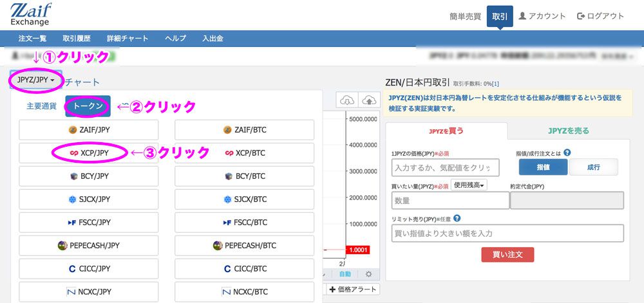Open ヘルプ menu item
The height and width of the screenshot is (303, 644).
(x=176, y=39)
